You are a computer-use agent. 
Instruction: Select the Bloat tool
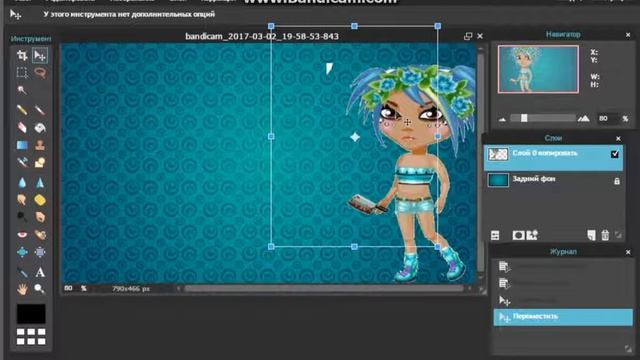pyautogui.click(x=22, y=252)
